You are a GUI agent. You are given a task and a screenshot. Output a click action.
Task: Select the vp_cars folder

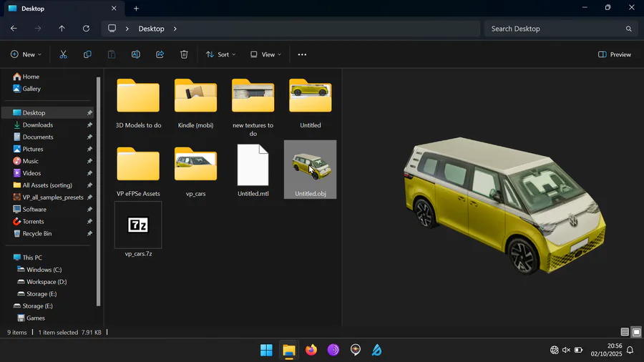195,170
